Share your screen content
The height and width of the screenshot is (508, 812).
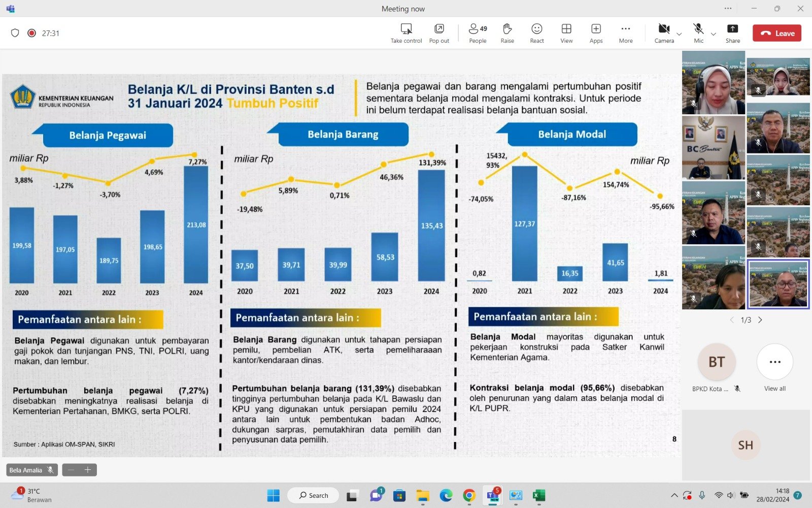[x=732, y=33]
